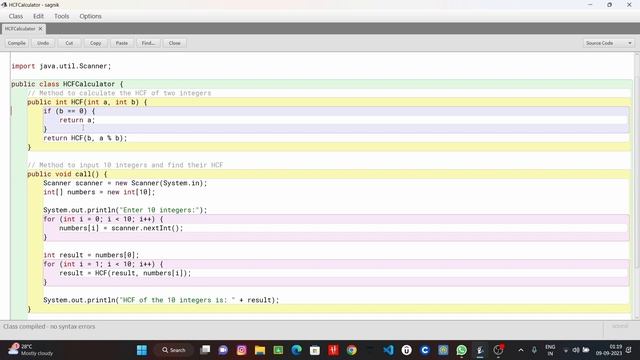Click the 'return a;' line
This screenshot has width=640, height=360.
tap(77, 120)
